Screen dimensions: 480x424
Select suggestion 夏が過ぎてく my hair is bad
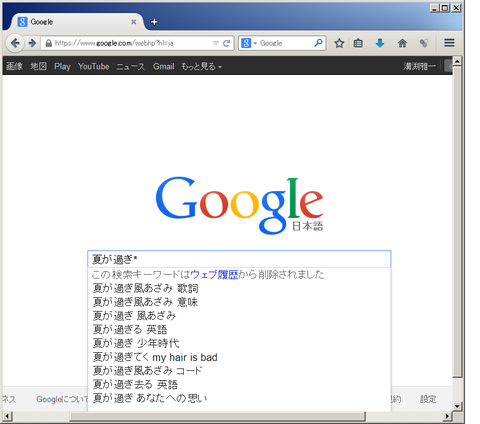click(239, 357)
